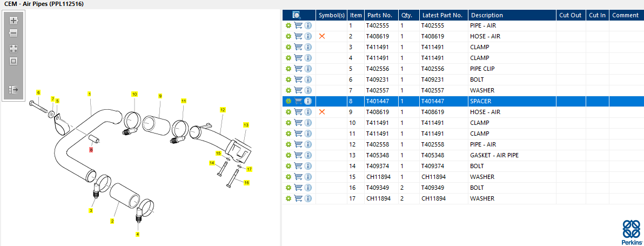Viewport: 644px width, 246px height.
Task: Click the search icon in table header
Action: pyautogui.click(x=297, y=15)
